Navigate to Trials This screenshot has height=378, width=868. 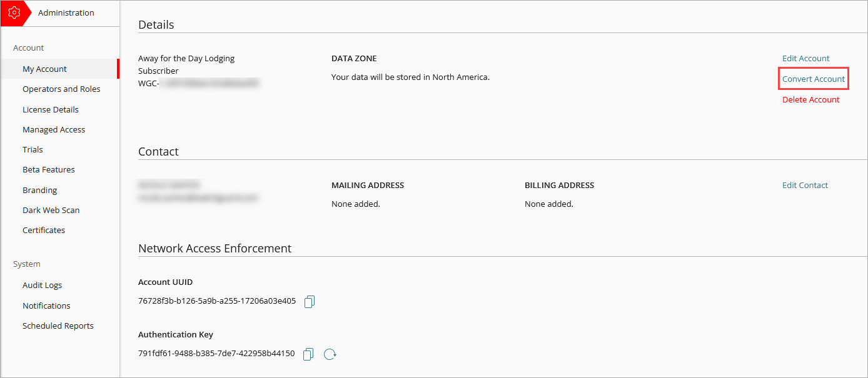(x=33, y=149)
